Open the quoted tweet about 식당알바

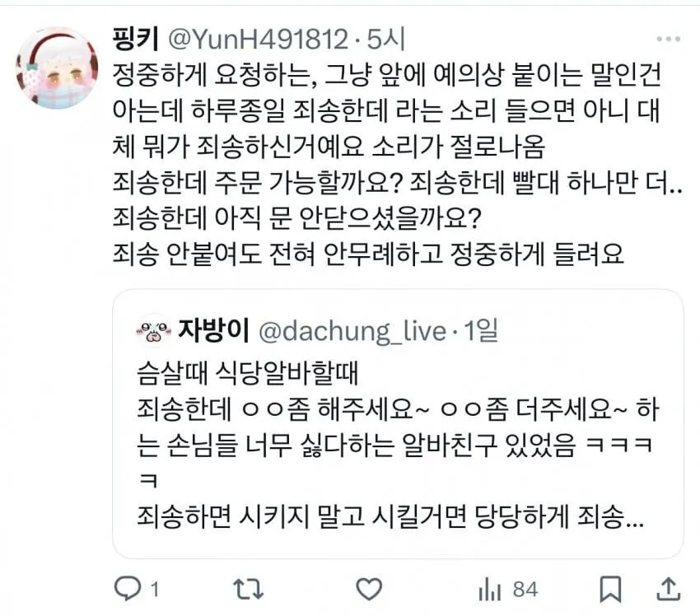tap(398, 424)
